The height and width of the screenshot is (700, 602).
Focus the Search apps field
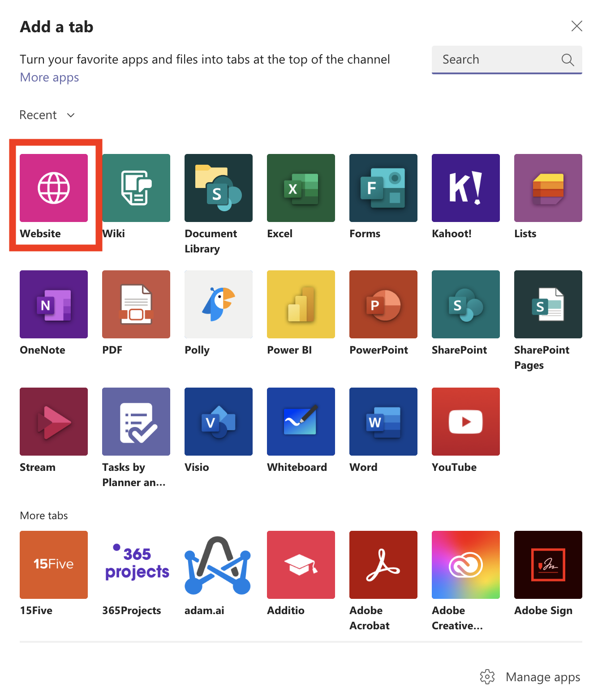click(507, 60)
